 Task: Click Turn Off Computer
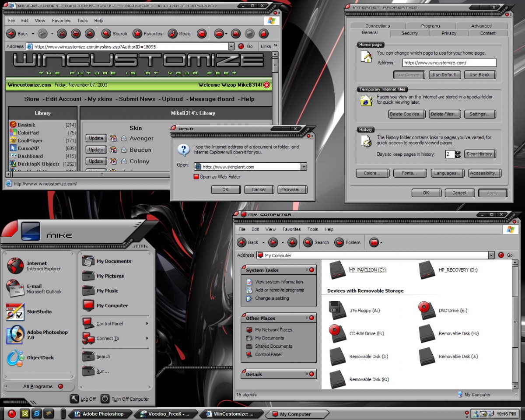click(125, 399)
